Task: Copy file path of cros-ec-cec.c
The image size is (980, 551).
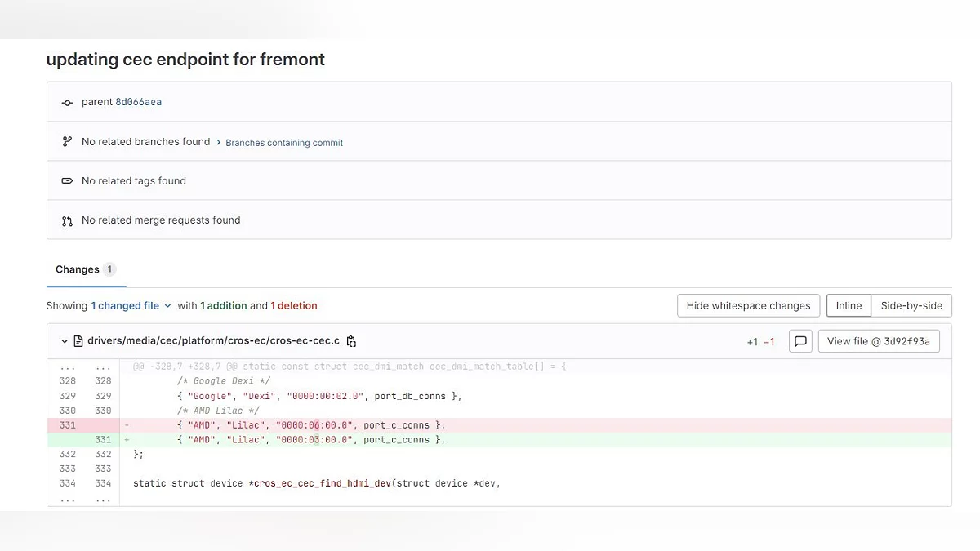Action: coord(351,341)
